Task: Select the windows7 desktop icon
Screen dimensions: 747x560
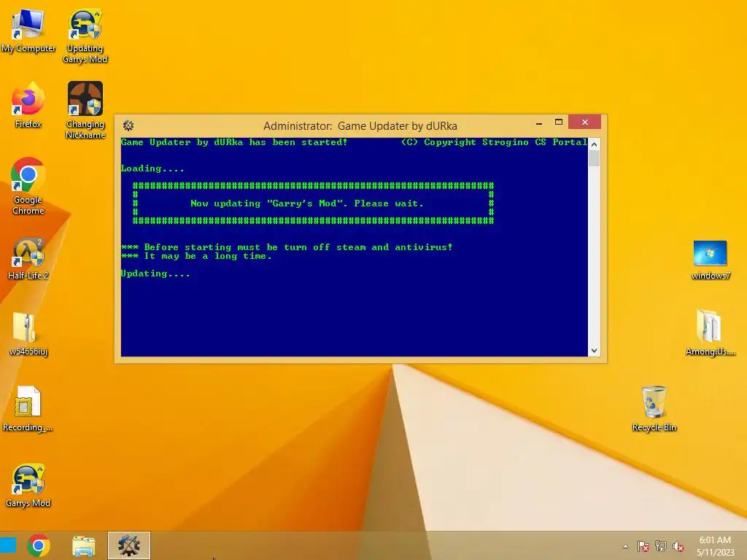Action: [710, 260]
